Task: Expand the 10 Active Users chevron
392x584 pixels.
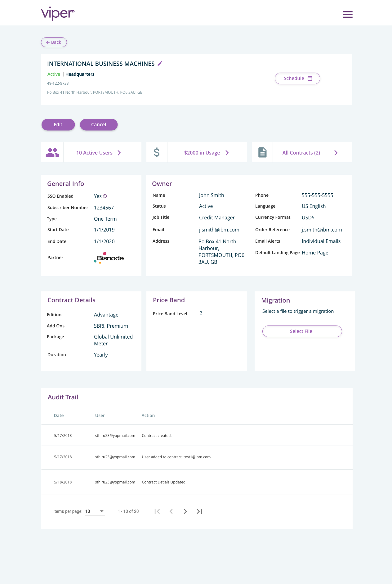Action: pyautogui.click(x=119, y=153)
